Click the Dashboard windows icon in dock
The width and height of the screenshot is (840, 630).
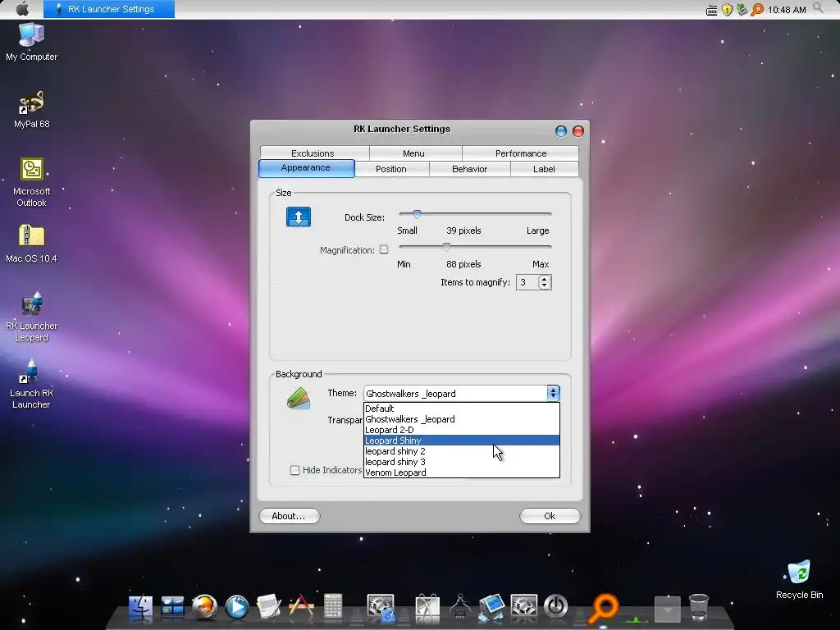[172, 608]
